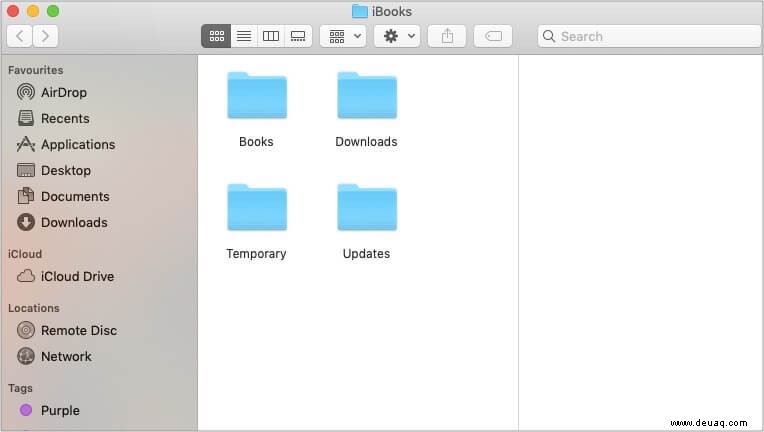Click the magnifying glass search icon
This screenshot has height=432, width=764.
(x=549, y=36)
